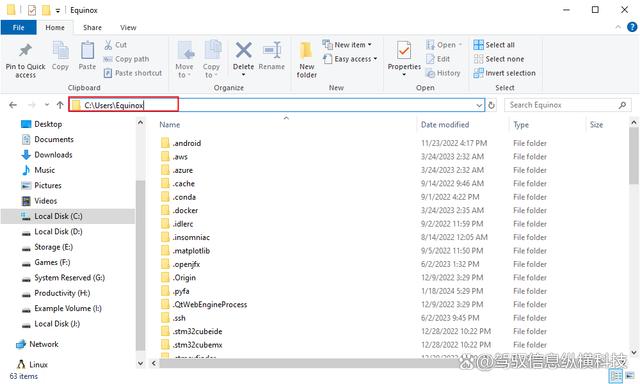Refresh the folder using the refresh icon
Screen dimensions: 640x384
coord(491,105)
